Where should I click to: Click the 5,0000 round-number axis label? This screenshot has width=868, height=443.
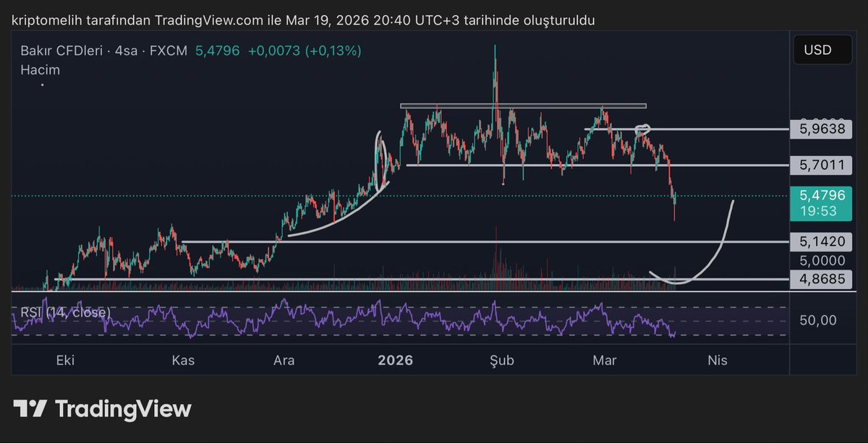pos(822,260)
